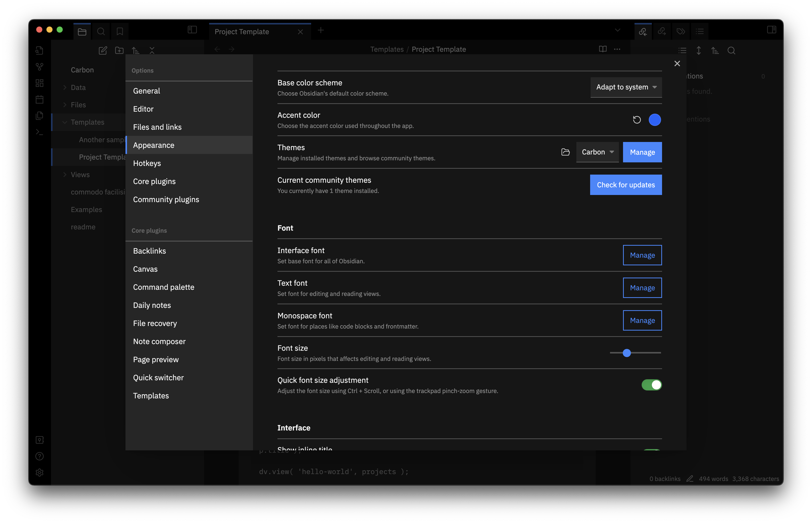
Task: Click the calendar daily note ribbon icon
Action: point(40,99)
